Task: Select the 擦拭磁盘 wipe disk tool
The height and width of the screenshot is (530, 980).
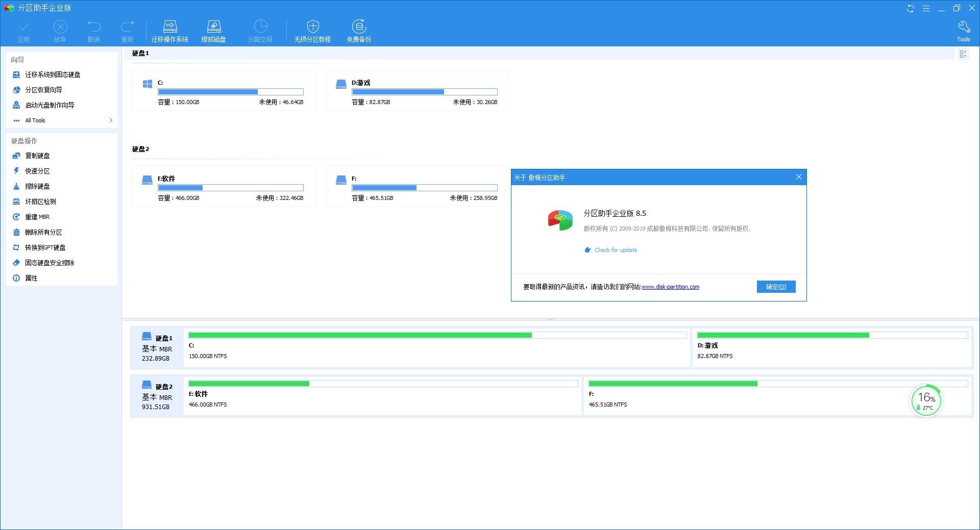Action: point(214,30)
